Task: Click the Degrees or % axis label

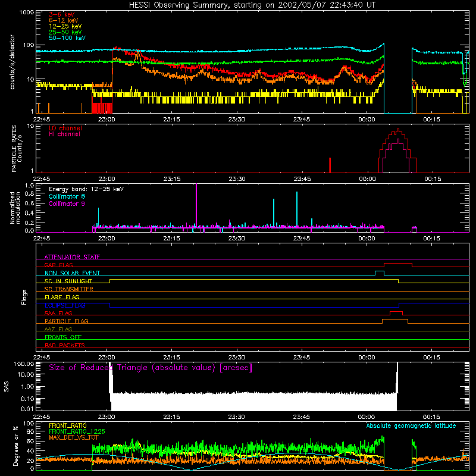Action: coord(15,446)
